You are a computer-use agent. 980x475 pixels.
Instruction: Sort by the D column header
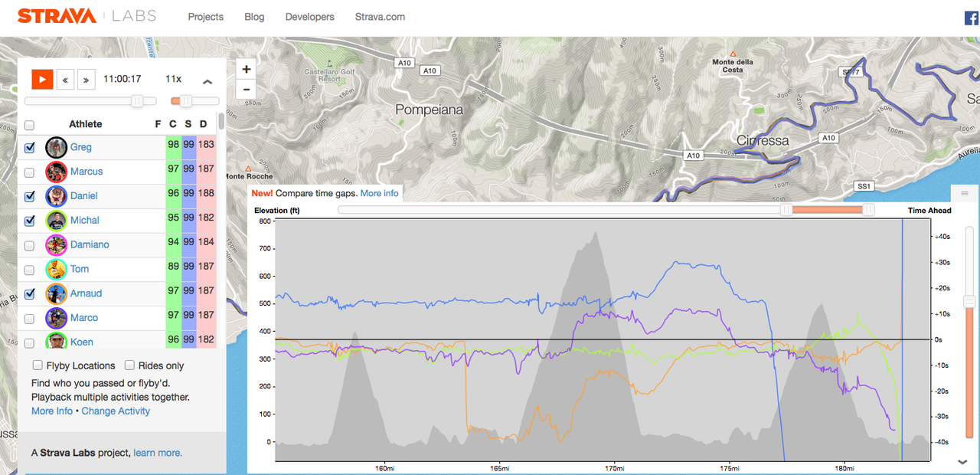204,124
